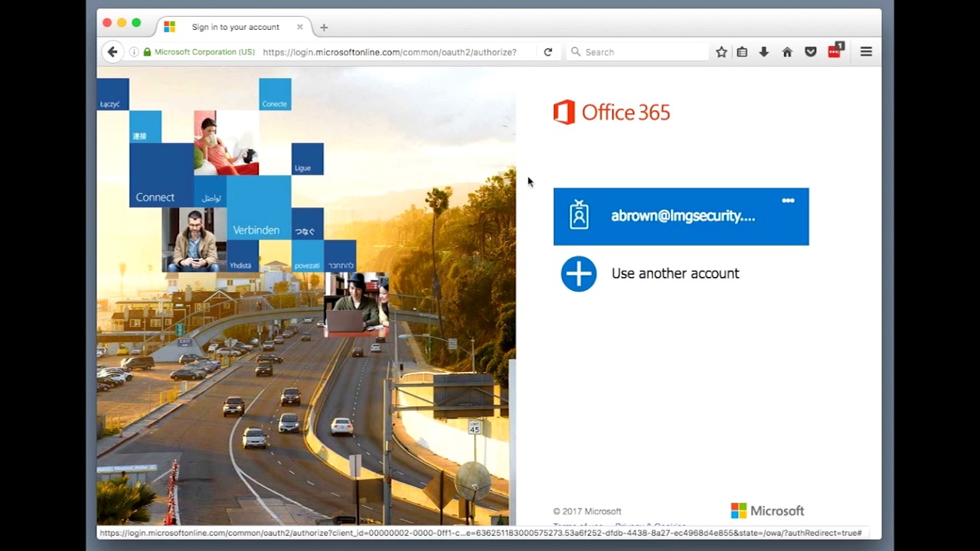The height and width of the screenshot is (551, 980).
Task: Close the Sign in to your account tab
Action: coord(300,27)
